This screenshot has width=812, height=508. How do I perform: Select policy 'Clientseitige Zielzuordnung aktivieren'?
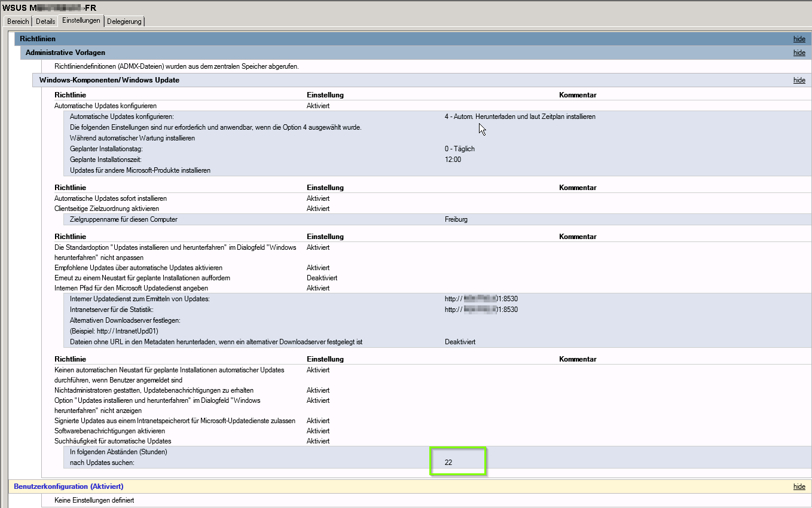tap(106, 209)
